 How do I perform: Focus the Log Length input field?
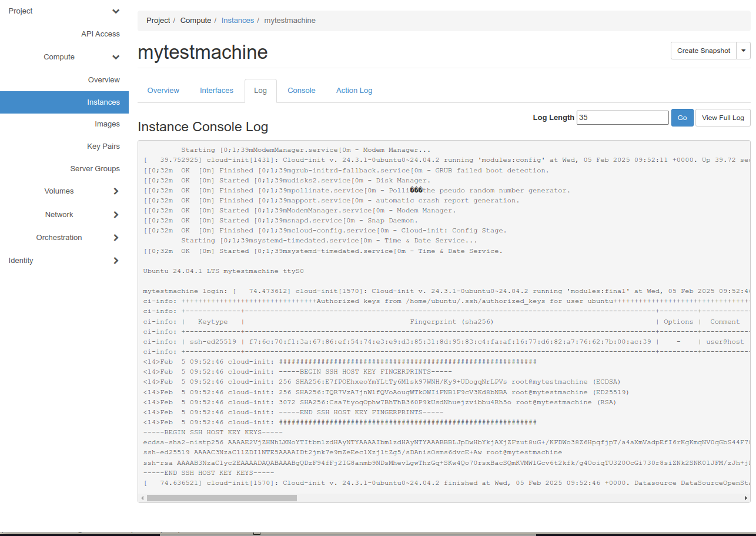(623, 118)
